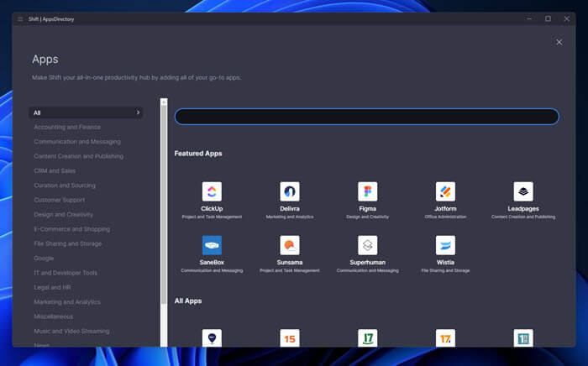
Task: Filter by Curation and Sourcing
Action: click(65, 186)
